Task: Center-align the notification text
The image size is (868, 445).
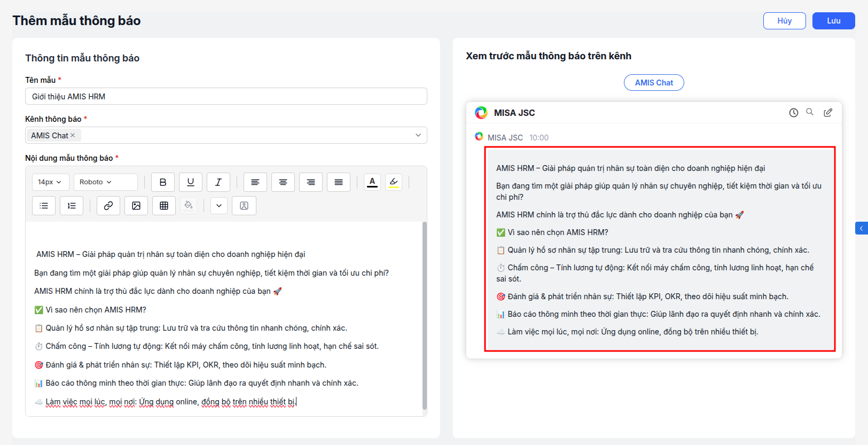Action: click(283, 182)
